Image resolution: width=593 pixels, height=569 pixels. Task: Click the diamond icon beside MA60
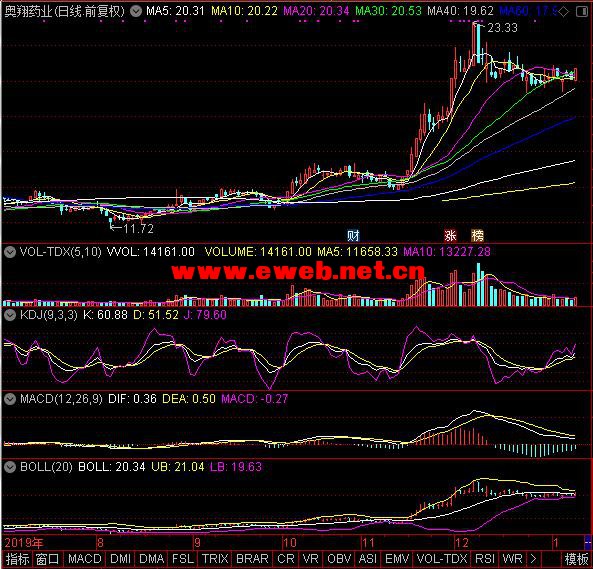tap(564, 12)
